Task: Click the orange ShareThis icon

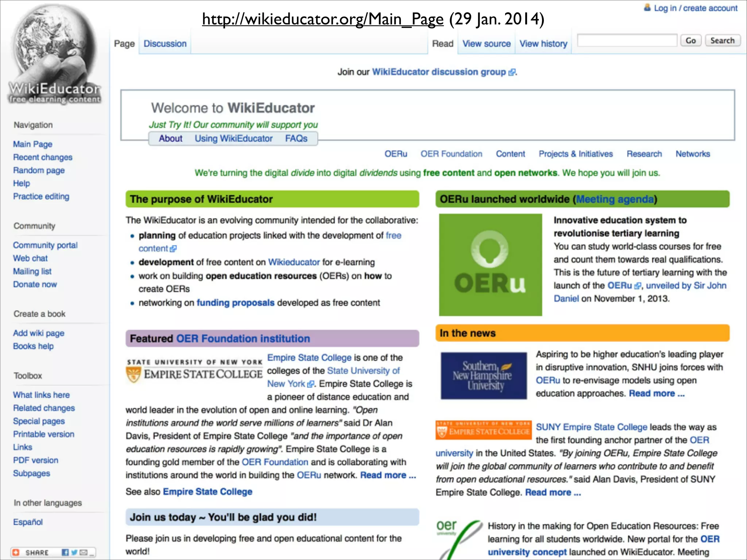Action: [x=16, y=552]
